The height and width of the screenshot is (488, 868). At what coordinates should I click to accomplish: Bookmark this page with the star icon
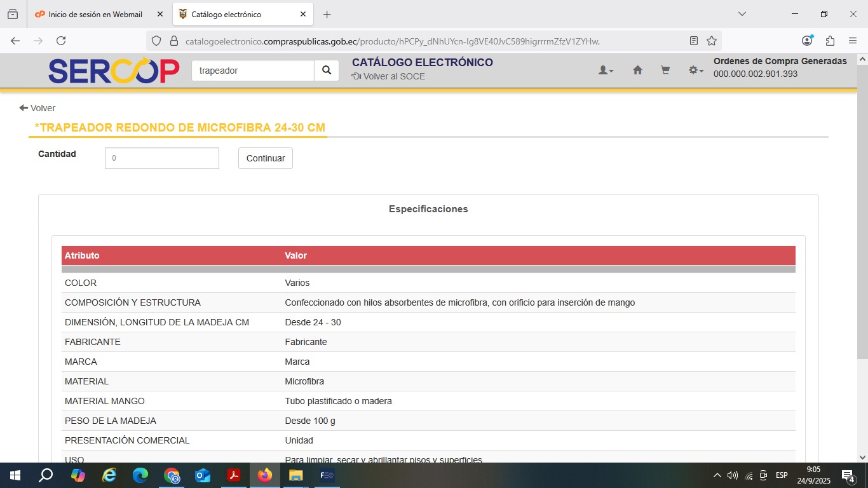point(712,41)
